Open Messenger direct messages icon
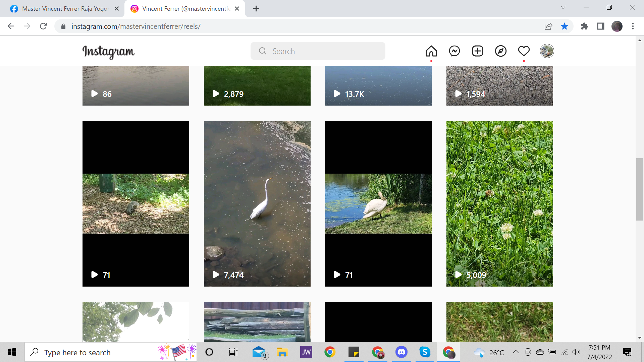 pyautogui.click(x=454, y=51)
